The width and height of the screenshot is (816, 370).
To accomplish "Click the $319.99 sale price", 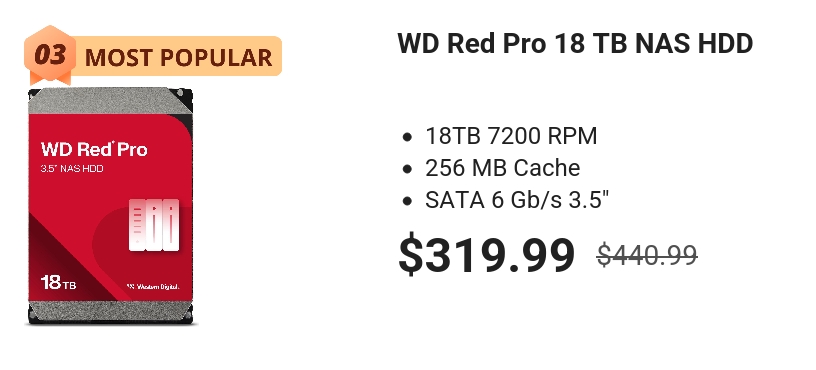I will (x=487, y=255).
